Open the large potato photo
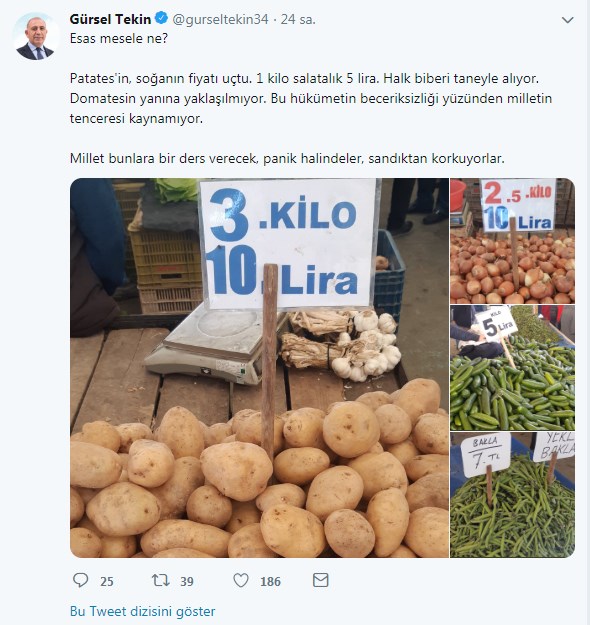The width and height of the screenshot is (590, 625). pos(259,368)
